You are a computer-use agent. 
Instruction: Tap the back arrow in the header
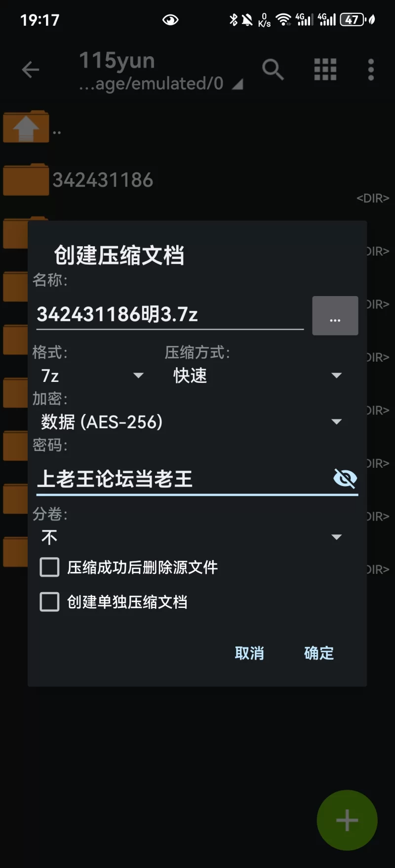(31, 70)
